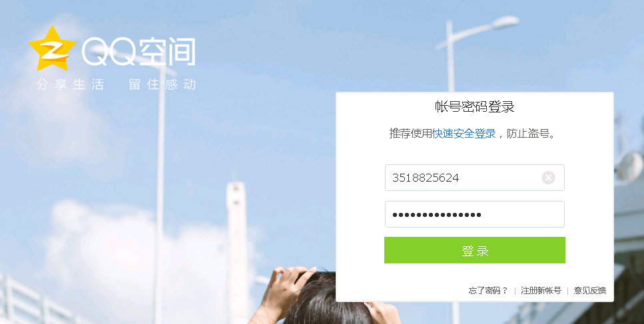Click the satellite dish at the right edge
This screenshot has height=324, width=644.
(629, 166)
